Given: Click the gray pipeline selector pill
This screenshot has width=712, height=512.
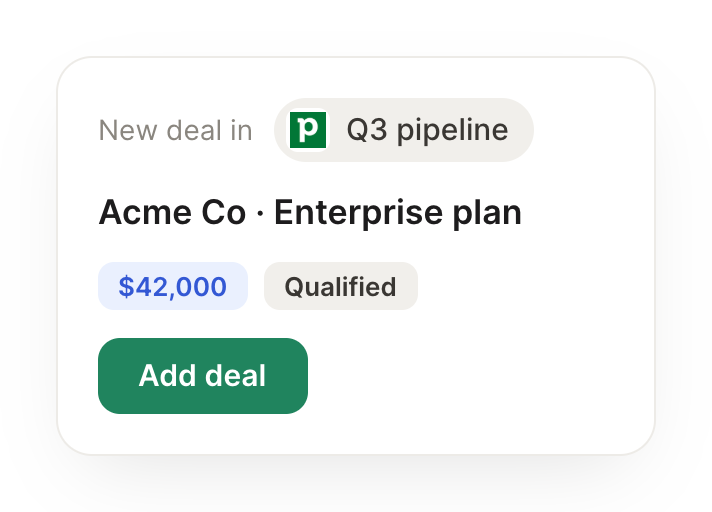Looking at the screenshot, I should pos(404,130).
